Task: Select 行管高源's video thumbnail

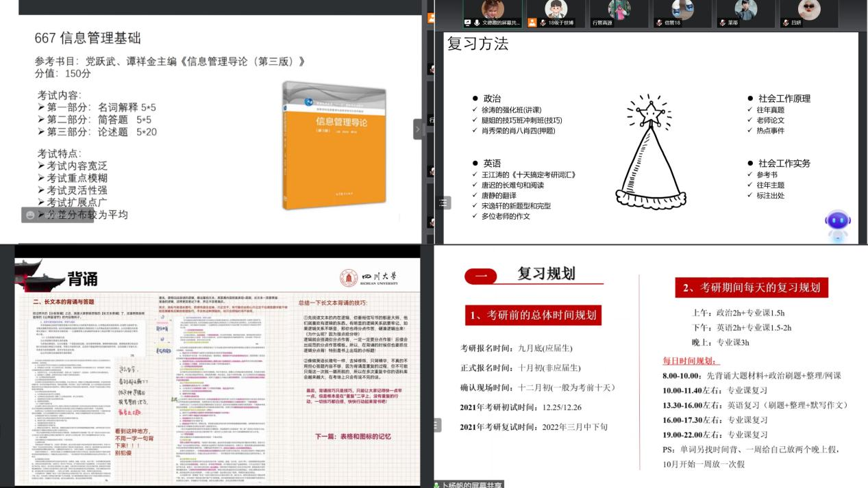Action: pos(619,10)
